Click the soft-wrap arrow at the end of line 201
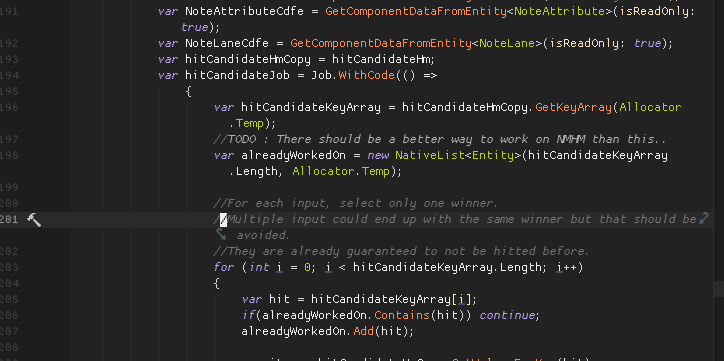Viewport: 724px width, 361px height. pyautogui.click(x=703, y=218)
